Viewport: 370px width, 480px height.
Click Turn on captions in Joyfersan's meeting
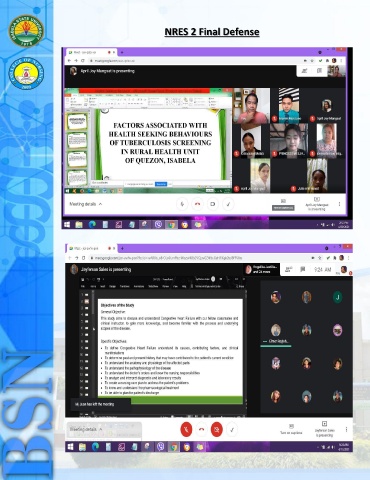click(x=291, y=429)
